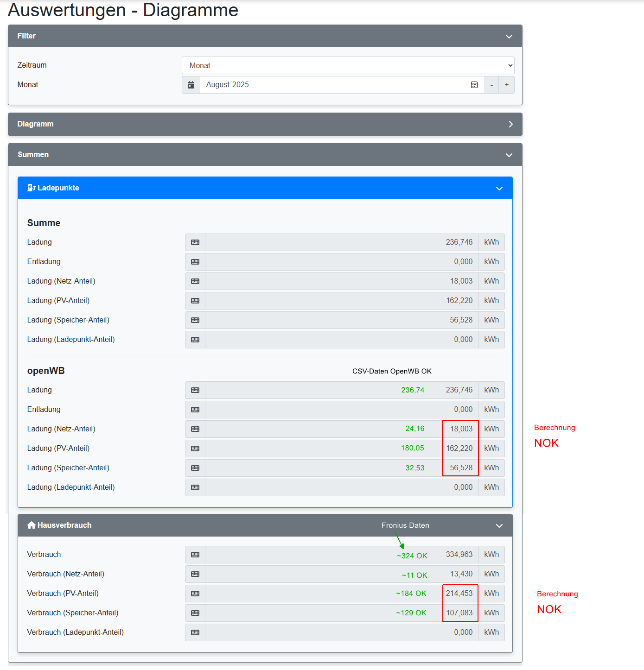
Task: Click the 'Verbrauch (Ladepunkt-Anteil)' label
Action: coord(76,632)
